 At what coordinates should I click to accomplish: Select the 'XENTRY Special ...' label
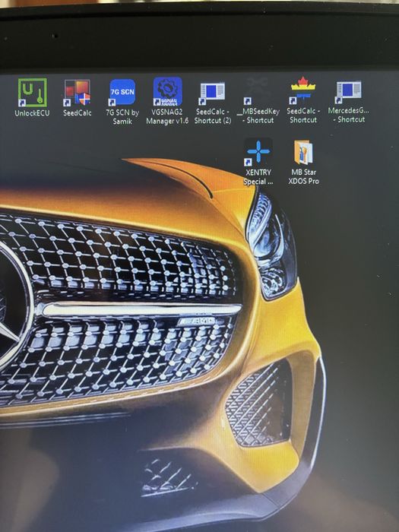[258, 177]
